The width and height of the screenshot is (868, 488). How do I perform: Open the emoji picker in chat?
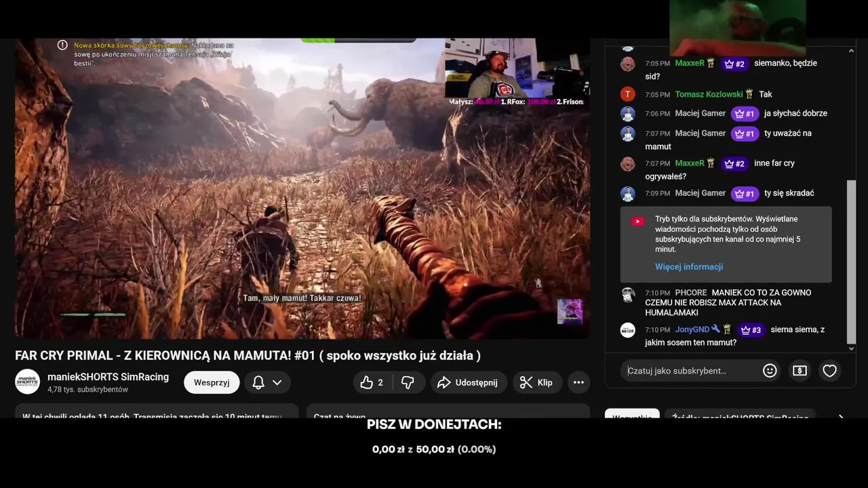tap(770, 371)
